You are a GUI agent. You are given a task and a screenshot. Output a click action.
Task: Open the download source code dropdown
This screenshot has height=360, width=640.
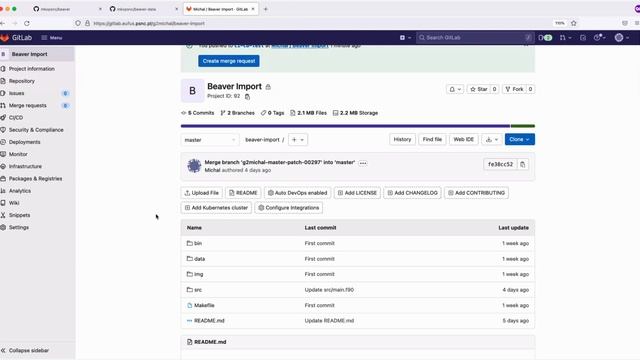tap(491, 140)
